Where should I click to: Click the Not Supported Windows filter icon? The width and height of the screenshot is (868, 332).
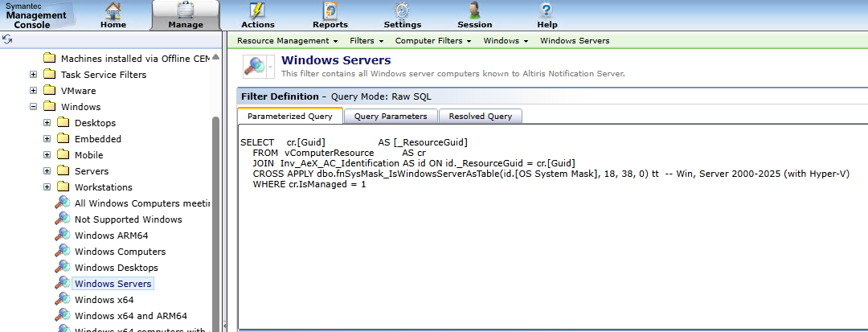(x=63, y=219)
